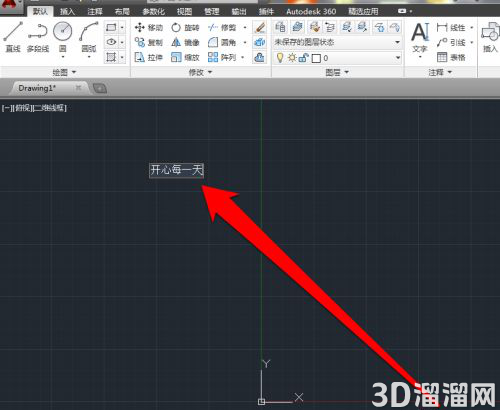Click the erase pencil icon in Modify panel
The height and width of the screenshot is (411, 500).
click(259, 27)
